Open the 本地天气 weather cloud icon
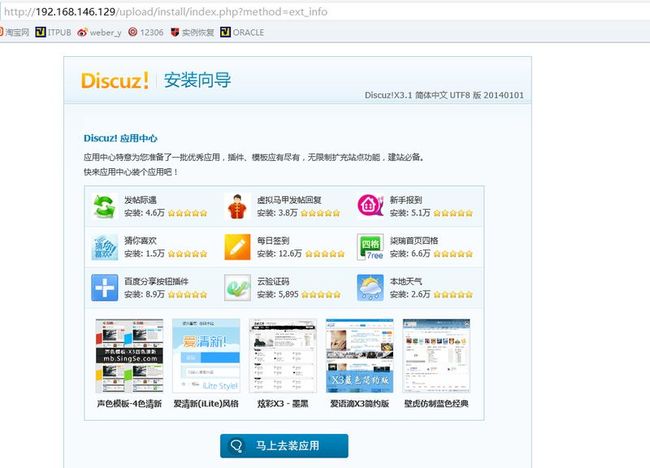Screen dimensions: 650x468 (370, 287)
